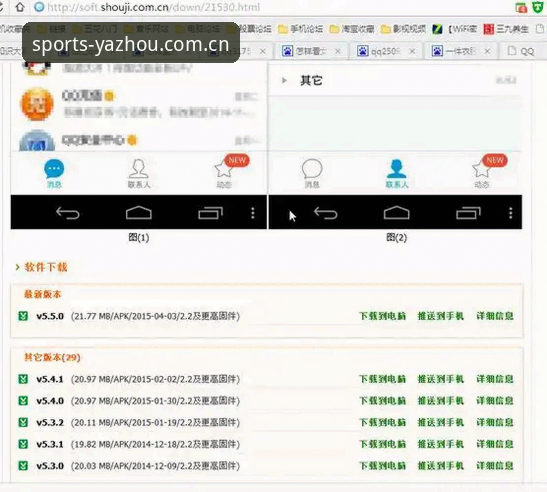Click 推送到手机 for v5.3.1
The width and height of the screenshot is (547, 492).
point(441,444)
